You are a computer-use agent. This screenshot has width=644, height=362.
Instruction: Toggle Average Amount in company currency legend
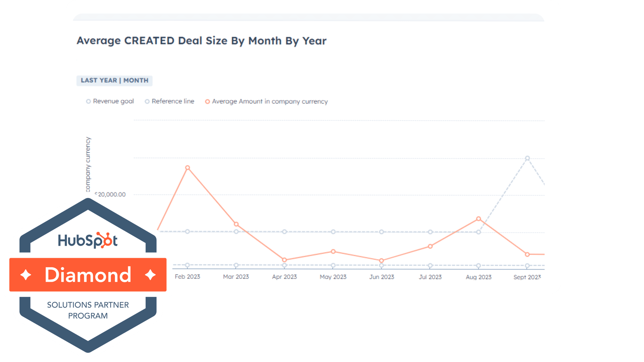click(x=266, y=102)
